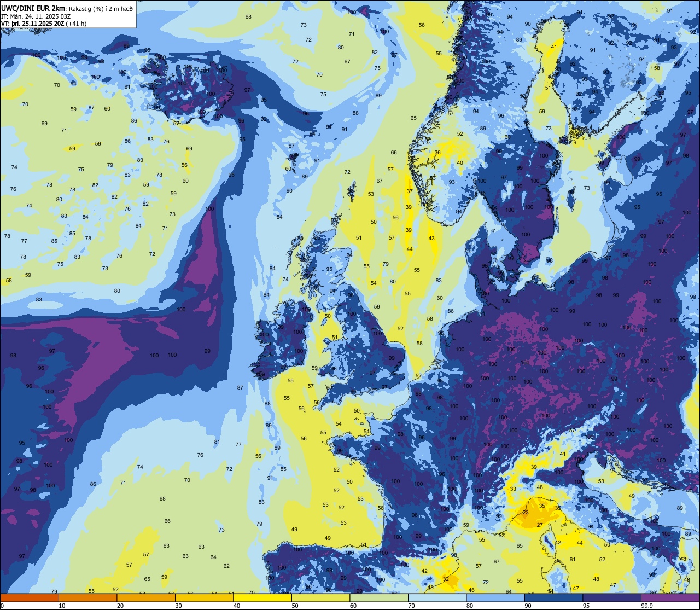Click the purple above-99.9 legend swatch
The height and width of the screenshot is (610, 700).
tap(670, 597)
